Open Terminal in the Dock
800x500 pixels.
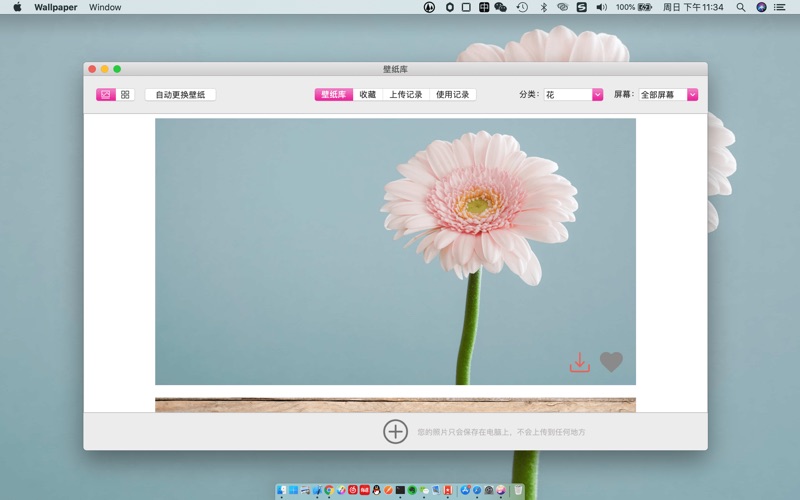[400, 490]
